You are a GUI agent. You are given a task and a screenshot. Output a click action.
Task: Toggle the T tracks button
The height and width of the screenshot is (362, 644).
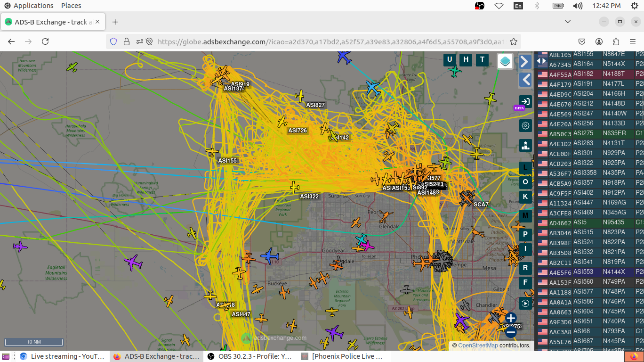(x=482, y=59)
